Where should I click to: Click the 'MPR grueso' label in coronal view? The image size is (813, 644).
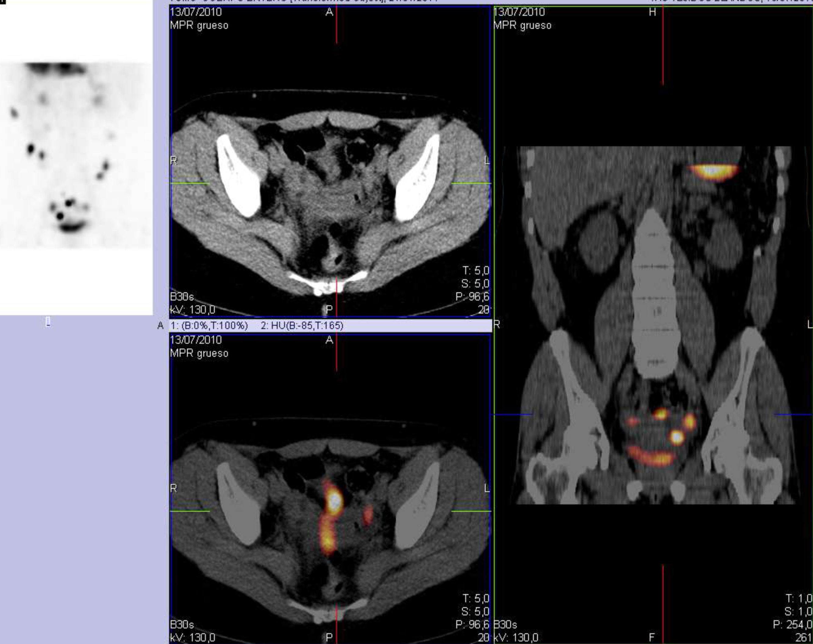pyautogui.click(x=522, y=26)
